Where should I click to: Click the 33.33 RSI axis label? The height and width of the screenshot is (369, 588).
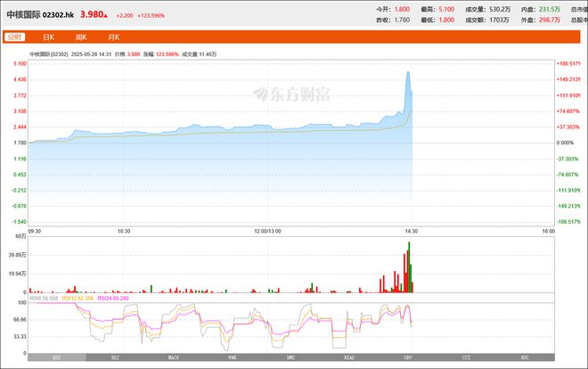pos(20,336)
